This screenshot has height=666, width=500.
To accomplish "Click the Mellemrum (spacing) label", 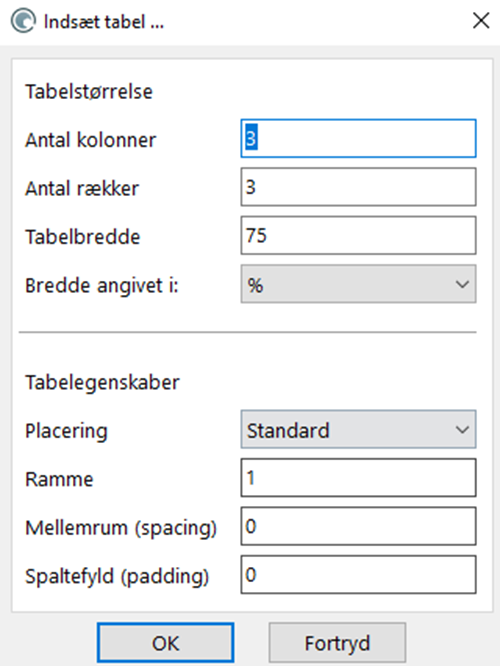I will 121,528.
